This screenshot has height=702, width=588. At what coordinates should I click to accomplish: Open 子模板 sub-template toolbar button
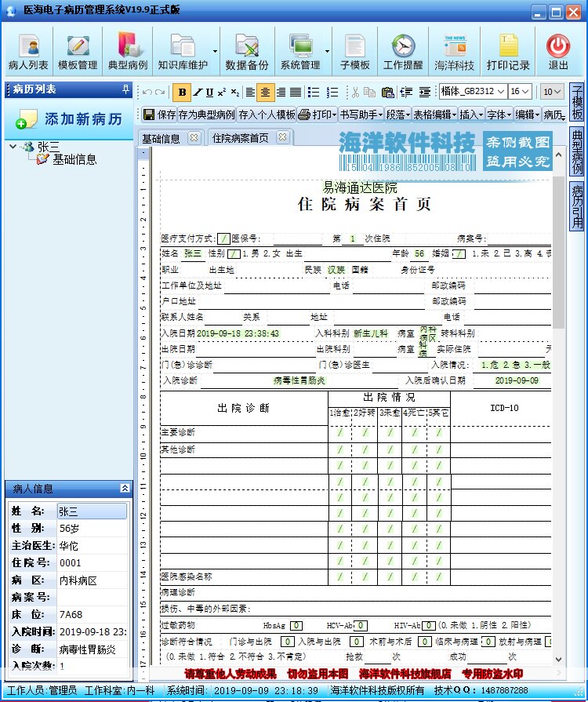click(x=355, y=52)
